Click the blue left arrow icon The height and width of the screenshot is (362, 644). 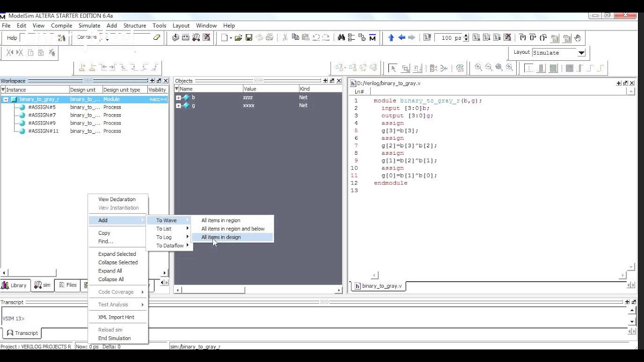point(401,38)
